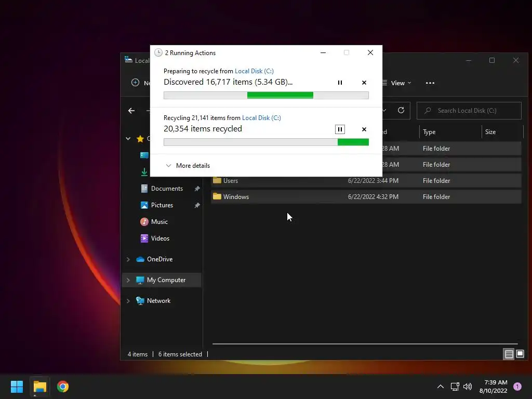This screenshot has height=399, width=532.
Task: Cancel the preparing to recycle action
Action: 364,83
